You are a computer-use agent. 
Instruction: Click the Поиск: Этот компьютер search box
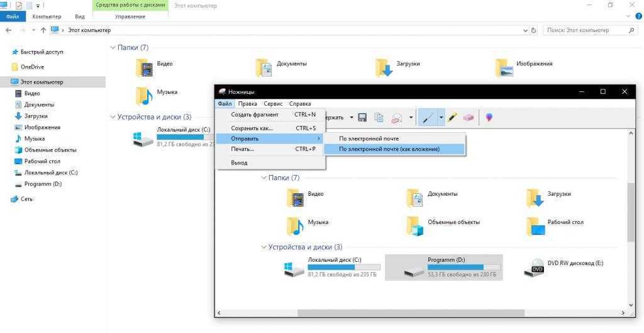585,30
